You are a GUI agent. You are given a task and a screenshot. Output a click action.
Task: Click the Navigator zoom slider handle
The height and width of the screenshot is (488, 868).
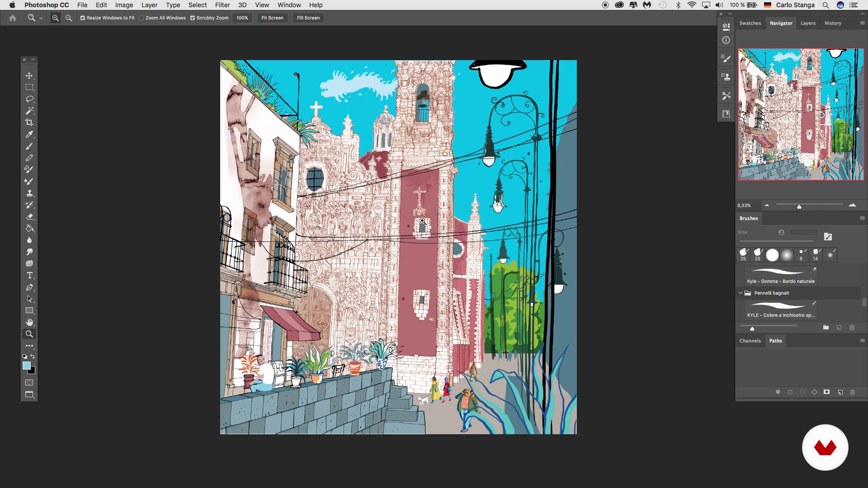pyautogui.click(x=799, y=206)
